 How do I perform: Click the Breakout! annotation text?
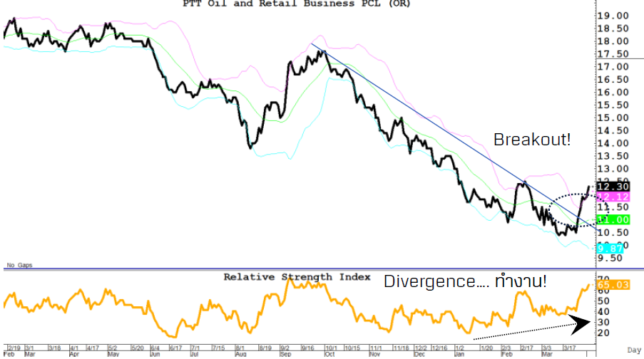click(532, 140)
